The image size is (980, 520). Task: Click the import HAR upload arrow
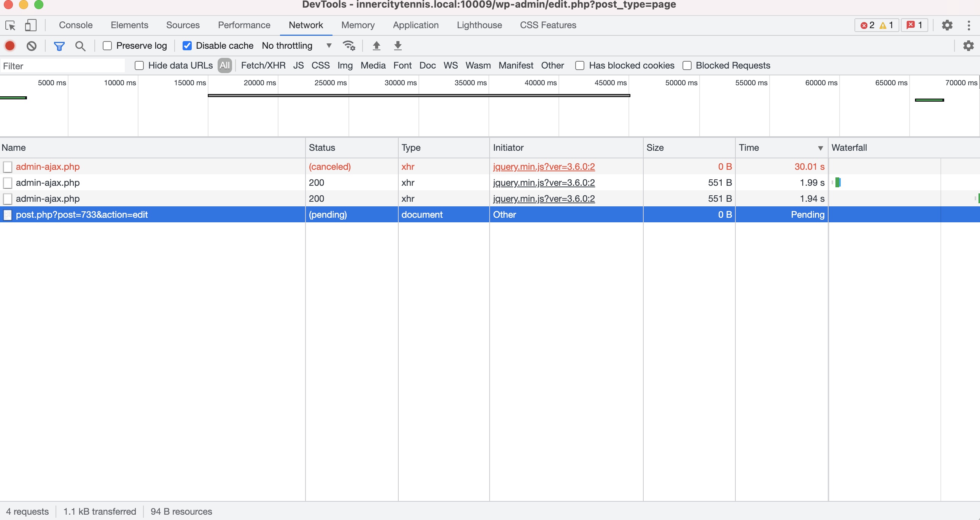click(x=376, y=46)
